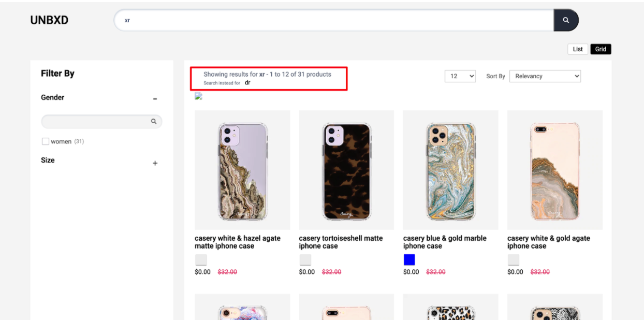Viewport: 644px width, 320px height.
Task: Collapse the Gender filter section
Action: click(x=155, y=98)
